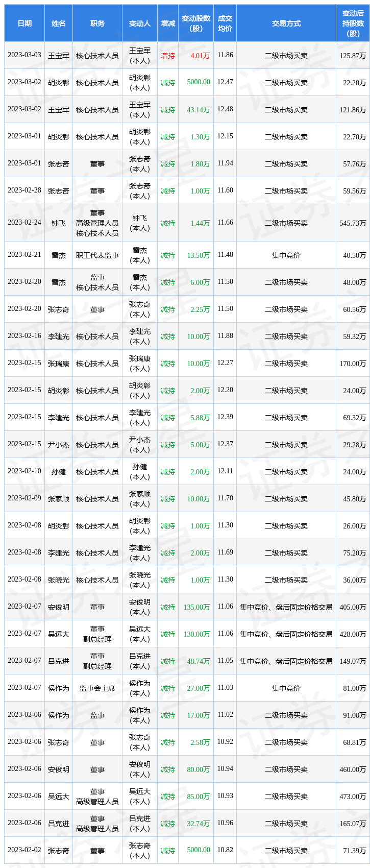
Task: Select the 职工代表监事 position cell
Action: coord(97,255)
